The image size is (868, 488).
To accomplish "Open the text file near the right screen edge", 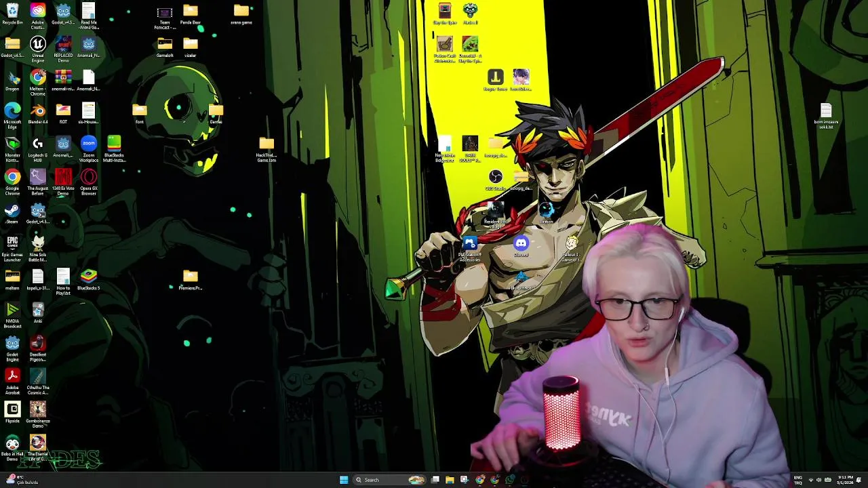I will coord(826,116).
